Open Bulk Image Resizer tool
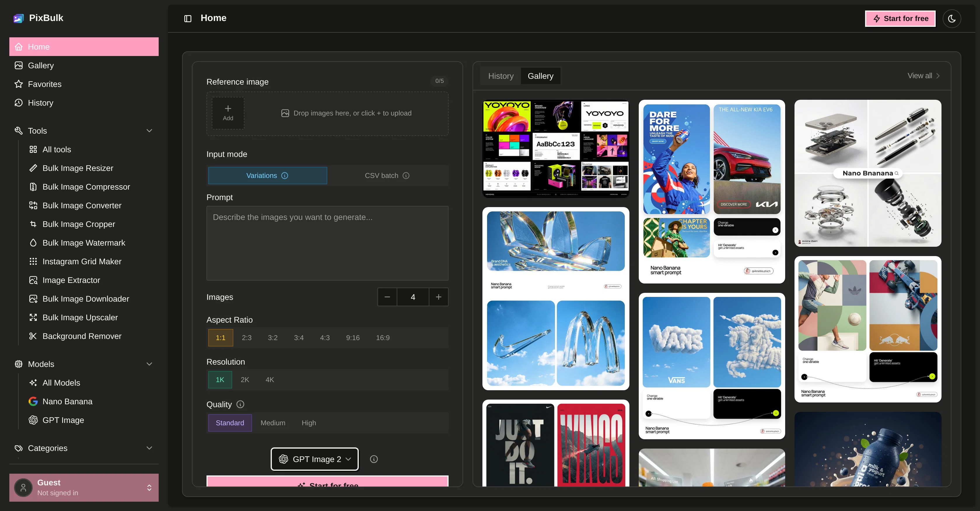 click(x=91, y=168)
